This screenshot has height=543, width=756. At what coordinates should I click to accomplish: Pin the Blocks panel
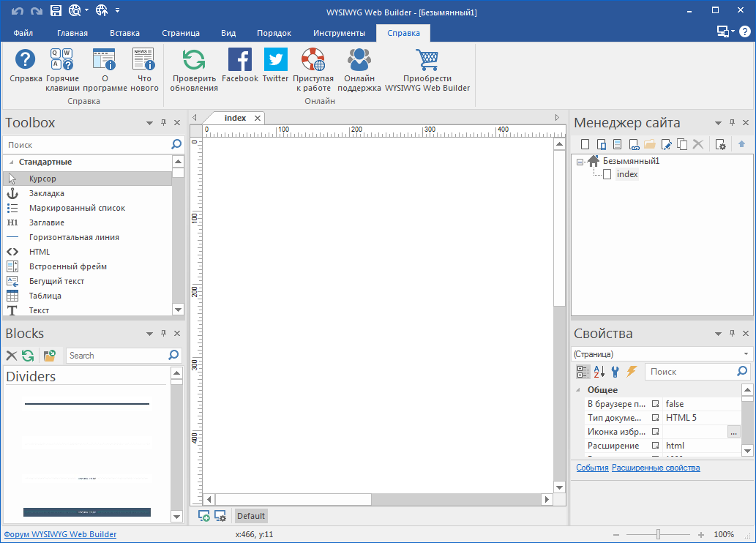pos(163,333)
